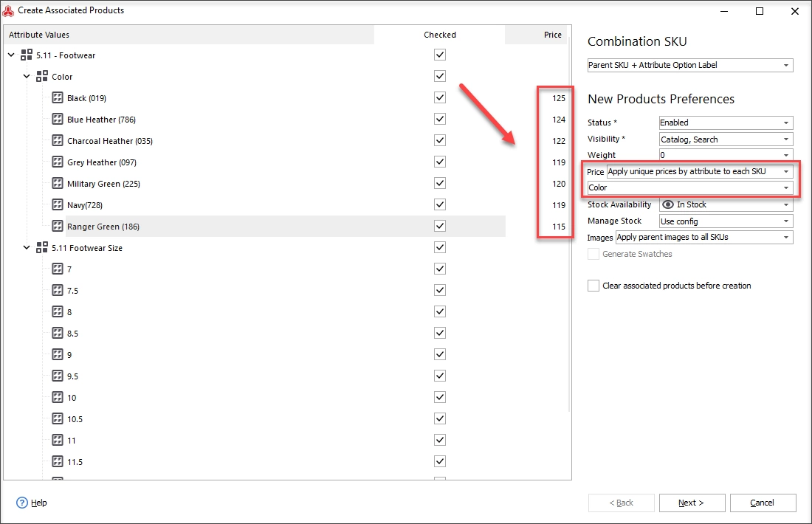812x524 pixels.
Task: Select the Navy(728) row
Action: pos(85,205)
